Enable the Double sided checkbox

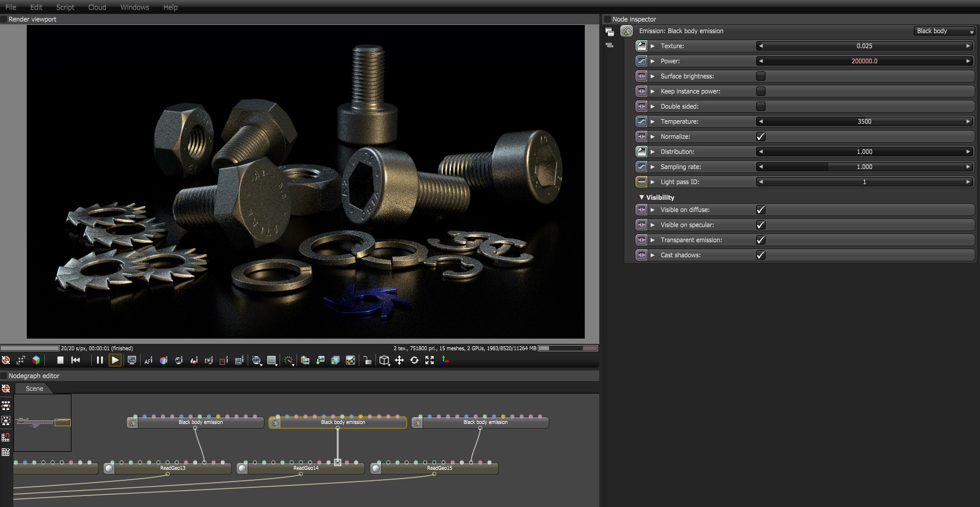pos(760,106)
